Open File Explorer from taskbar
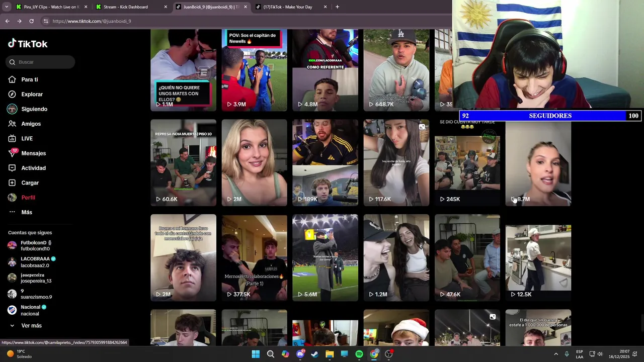Screen dimensions: 644x362 pyautogui.click(x=330, y=354)
